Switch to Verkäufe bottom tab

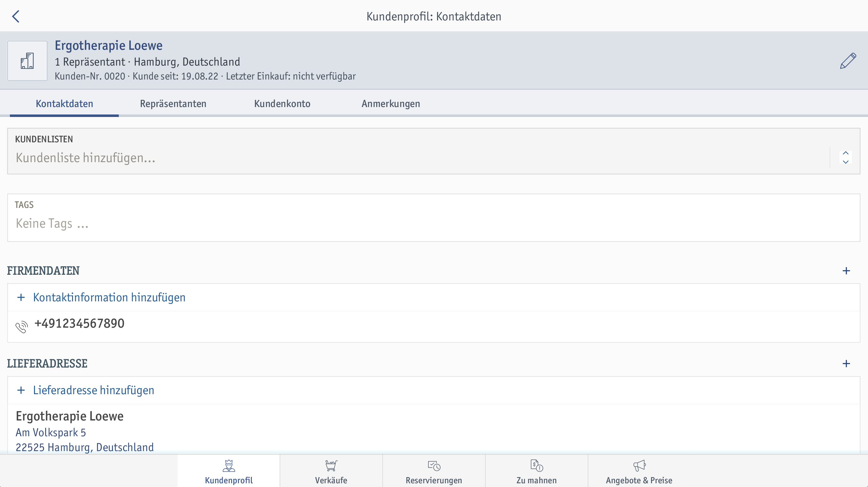point(331,471)
